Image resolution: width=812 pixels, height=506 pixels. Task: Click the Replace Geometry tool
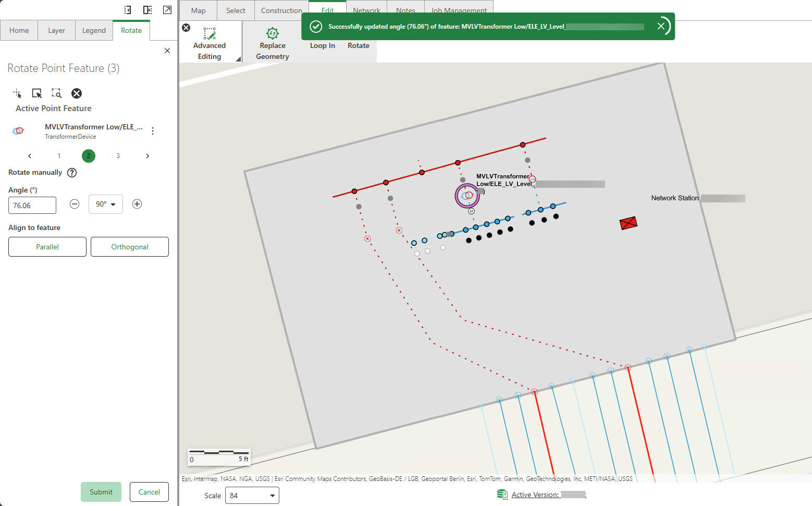273,44
